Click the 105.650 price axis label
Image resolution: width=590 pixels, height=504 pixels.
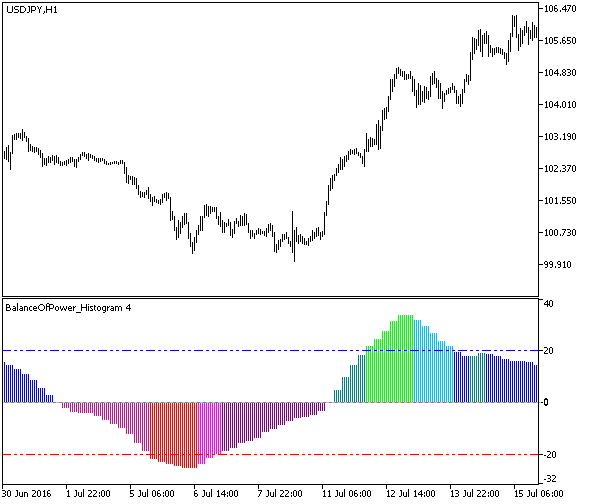pos(560,41)
